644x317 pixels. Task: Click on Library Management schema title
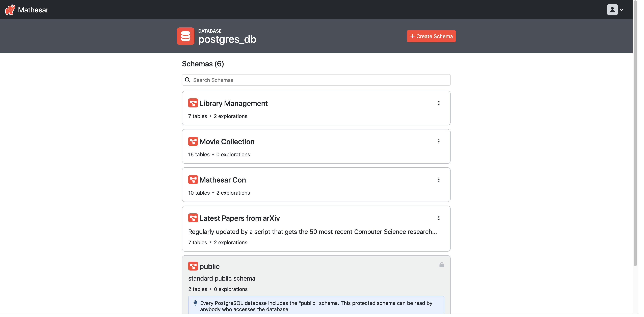234,103
